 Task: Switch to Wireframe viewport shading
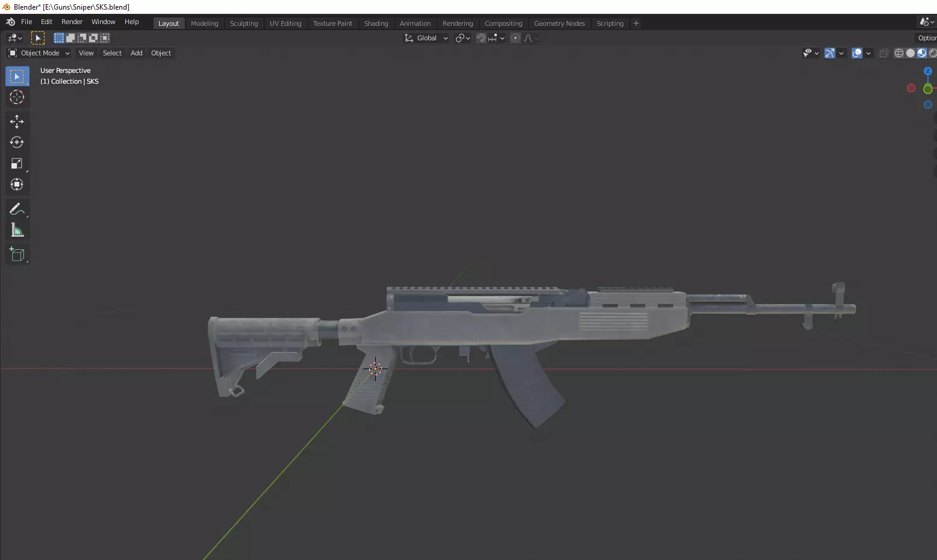point(899,53)
